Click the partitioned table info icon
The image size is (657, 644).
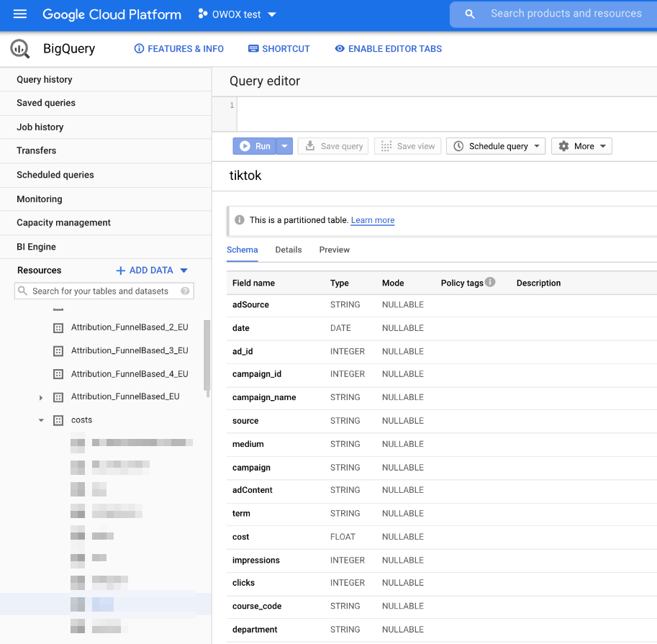[x=240, y=220]
